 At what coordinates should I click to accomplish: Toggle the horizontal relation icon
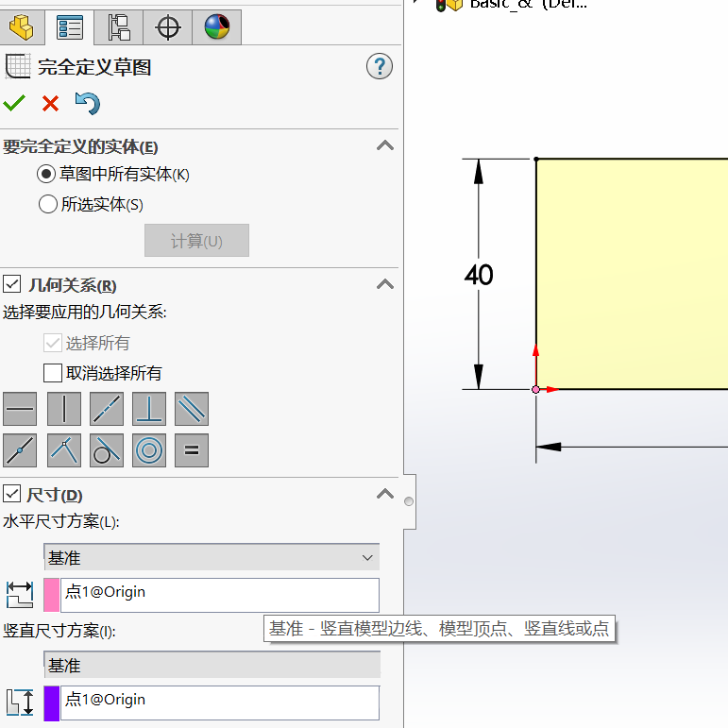[x=20, y=409]
